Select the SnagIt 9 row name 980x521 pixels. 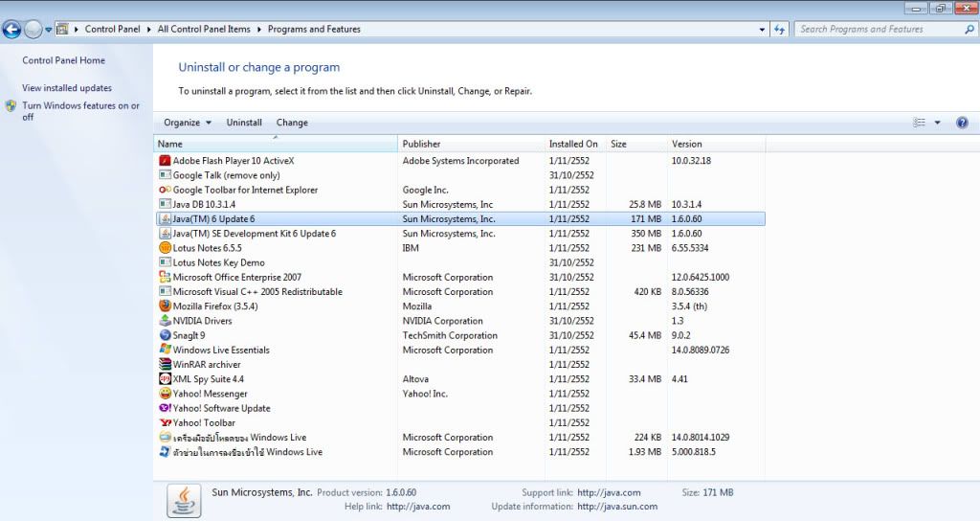pyautogui.click(x=189, y=335)
